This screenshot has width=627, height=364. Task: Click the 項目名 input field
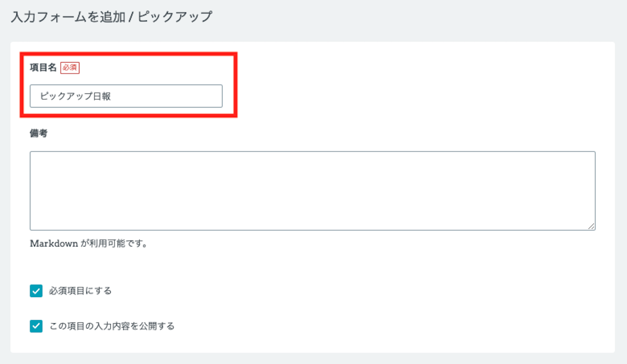(126, 96)
